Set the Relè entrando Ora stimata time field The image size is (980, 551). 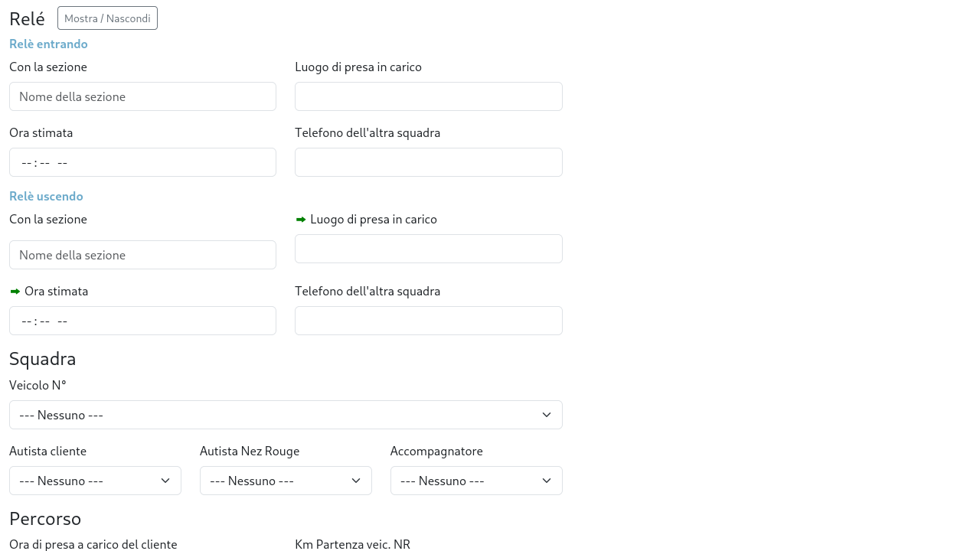[x=142, y=162]
